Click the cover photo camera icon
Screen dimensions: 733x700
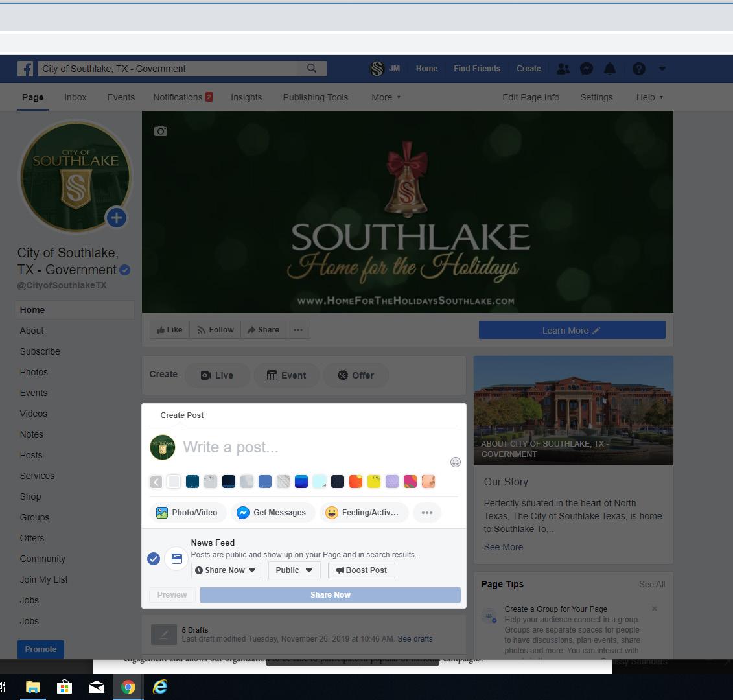tap(161, 131)
